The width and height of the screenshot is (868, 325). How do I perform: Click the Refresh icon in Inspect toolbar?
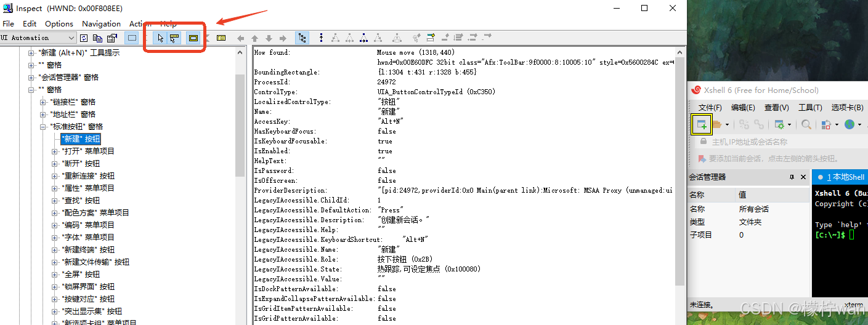84,38
